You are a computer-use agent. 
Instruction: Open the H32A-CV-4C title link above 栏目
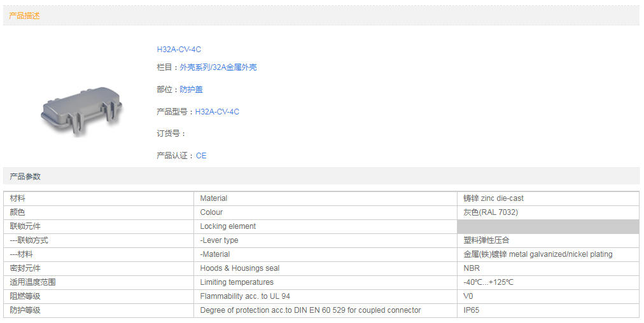click(179, 50)
